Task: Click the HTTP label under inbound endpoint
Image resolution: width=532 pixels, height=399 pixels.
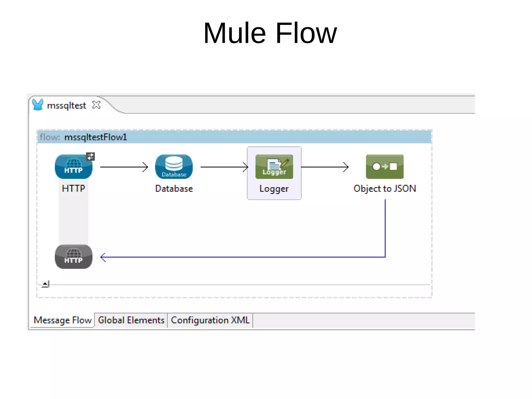Action: coord(74,189)
